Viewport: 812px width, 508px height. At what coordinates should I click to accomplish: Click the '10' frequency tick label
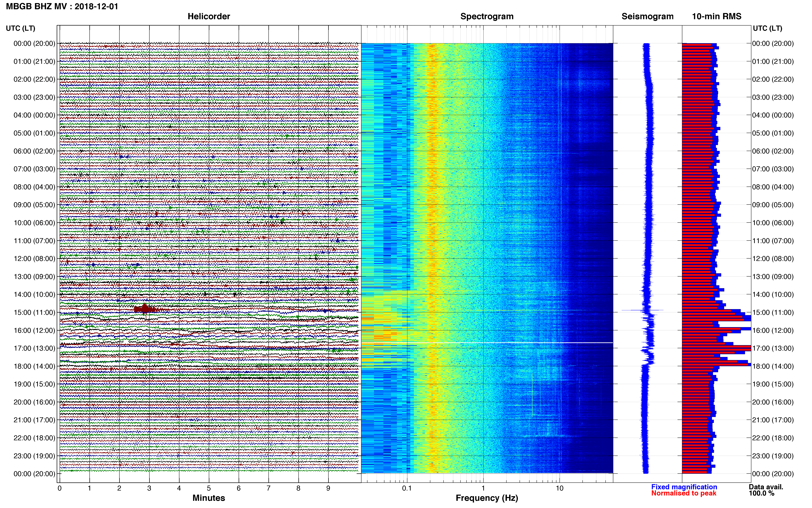[559, 488]
